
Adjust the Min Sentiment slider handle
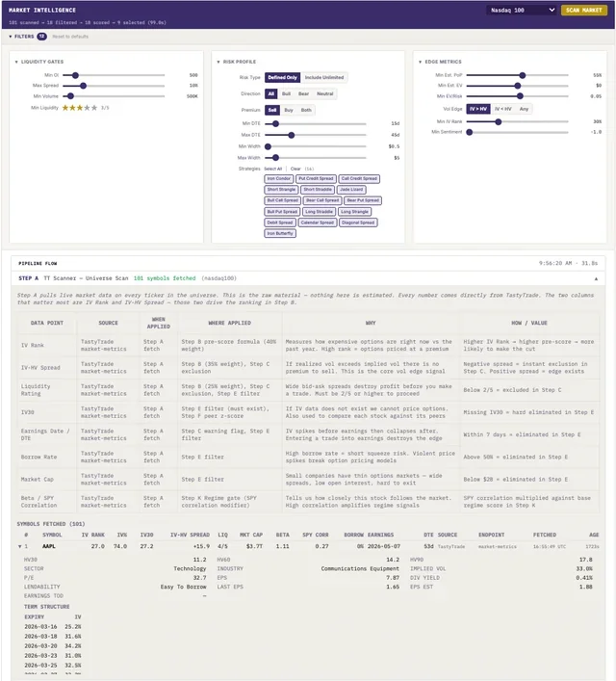pos(470,132)
